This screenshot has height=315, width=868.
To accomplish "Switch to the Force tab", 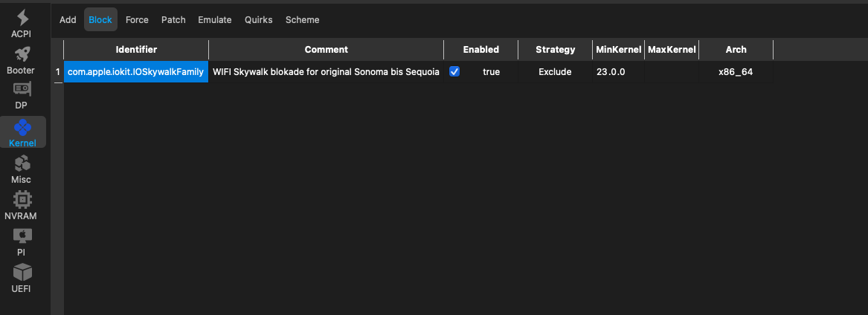I will (137, 20).
